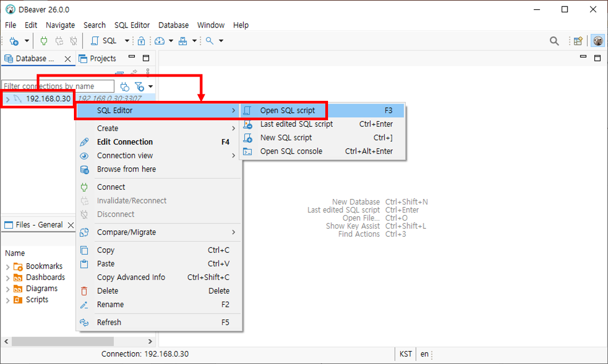This screenshot has width=608, height=364.
Task: Expand the 192.168.0.30 connection tree node
Action: pyautogui.click(x=8, y=99)
